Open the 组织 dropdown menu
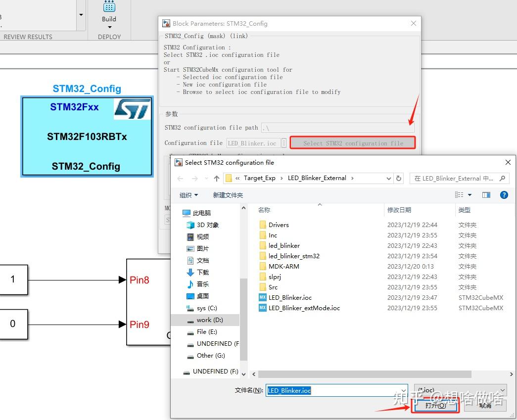517x420 pixels. coord(188,195)
